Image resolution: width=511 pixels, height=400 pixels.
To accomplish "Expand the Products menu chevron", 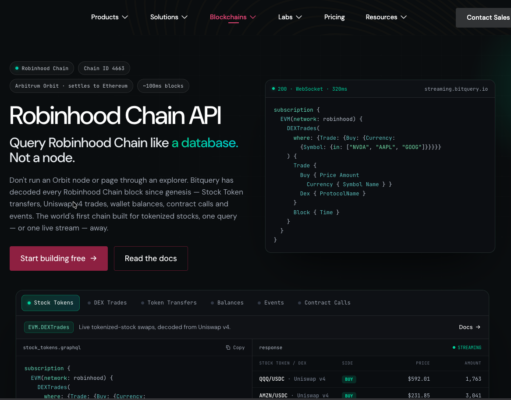I will 125,17.
